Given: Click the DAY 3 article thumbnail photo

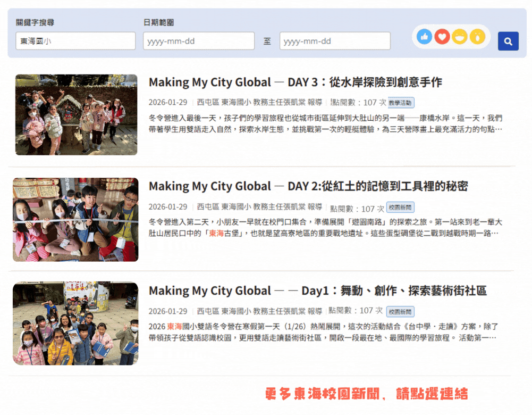Looking at the screenshot, I should 76,115.
